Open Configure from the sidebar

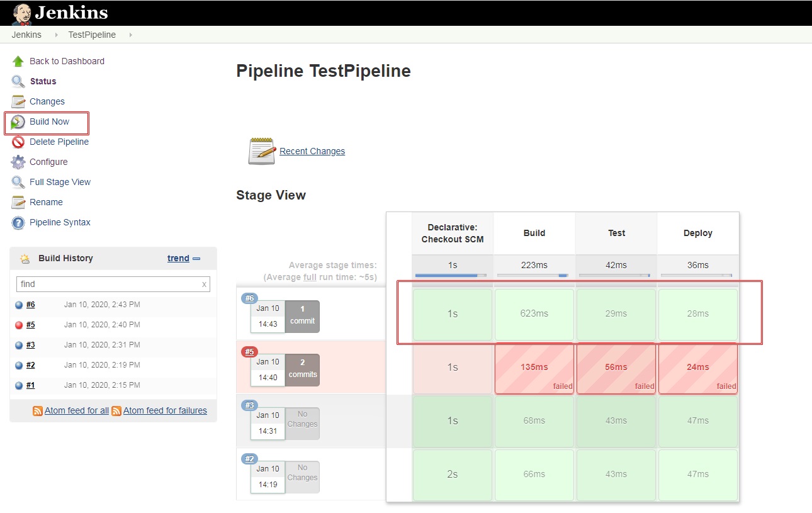(x=48, y=162)
